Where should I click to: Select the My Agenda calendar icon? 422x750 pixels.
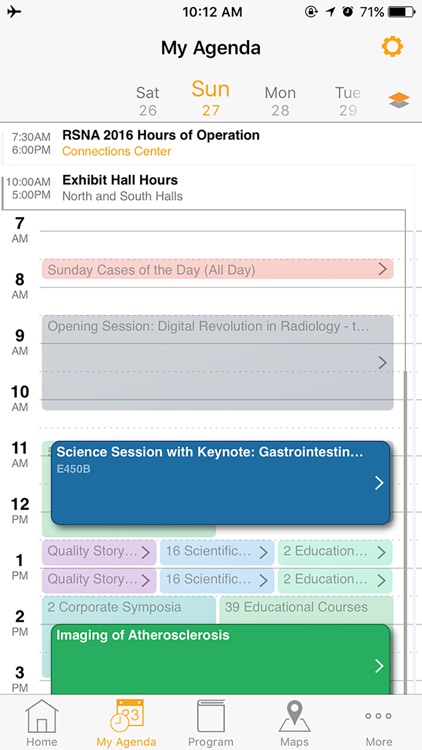click(x=126, y=716)
